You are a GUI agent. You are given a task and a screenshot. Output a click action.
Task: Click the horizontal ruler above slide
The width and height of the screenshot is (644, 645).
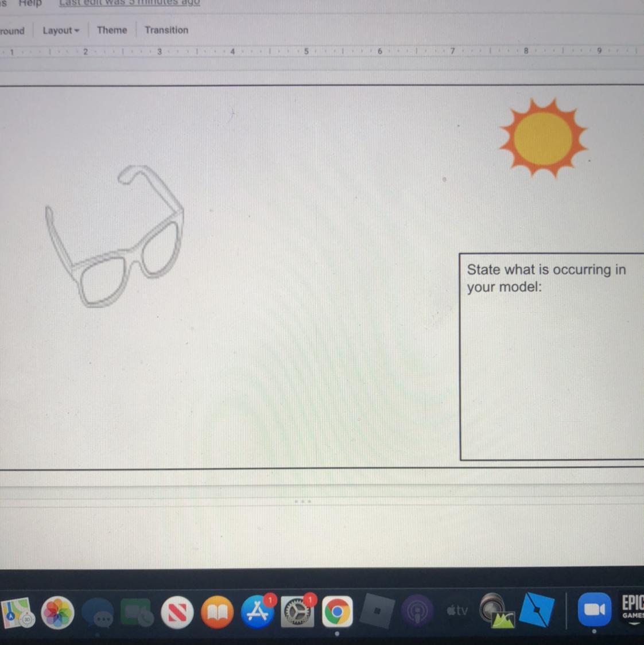[x=321, y=52]
